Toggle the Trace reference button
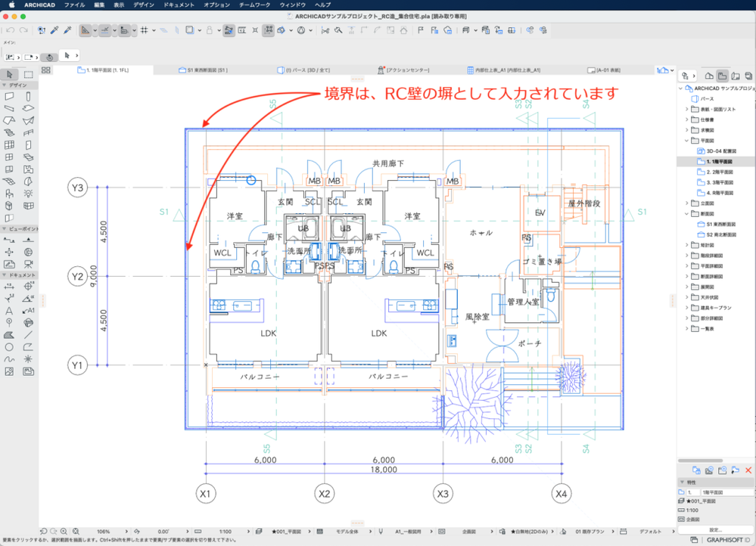756x546 pixels. click(189, 30)
